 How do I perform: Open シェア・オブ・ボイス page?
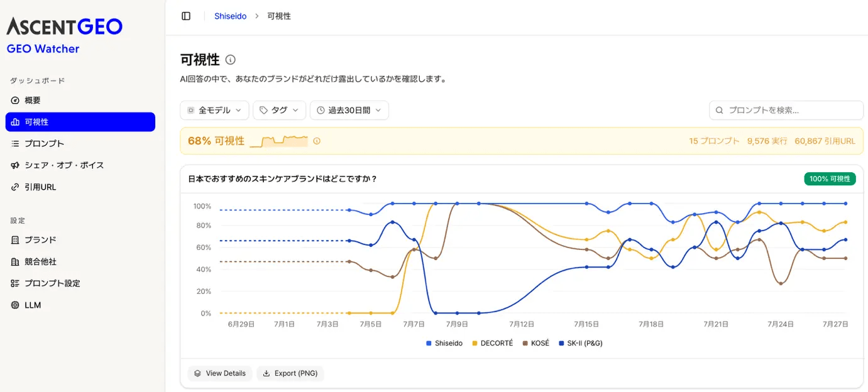coord(80,165)
